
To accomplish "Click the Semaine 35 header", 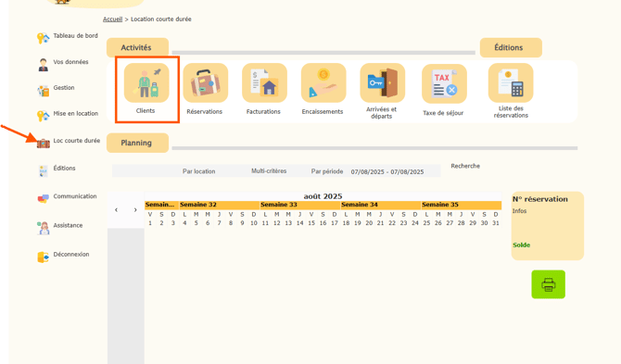I will tap(462, 205).
